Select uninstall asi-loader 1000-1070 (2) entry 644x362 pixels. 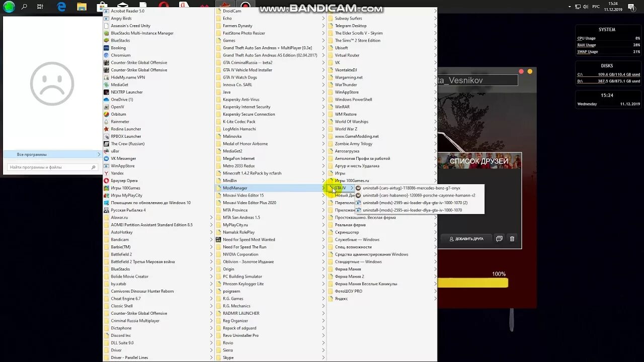419,203
